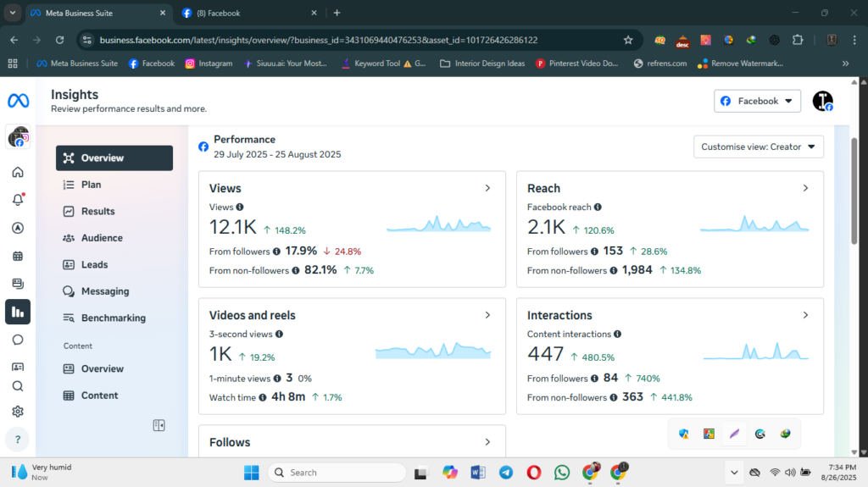Open Word from the taskbar
Viewport: 868px width, 487px height.
[x=478, y=473]
